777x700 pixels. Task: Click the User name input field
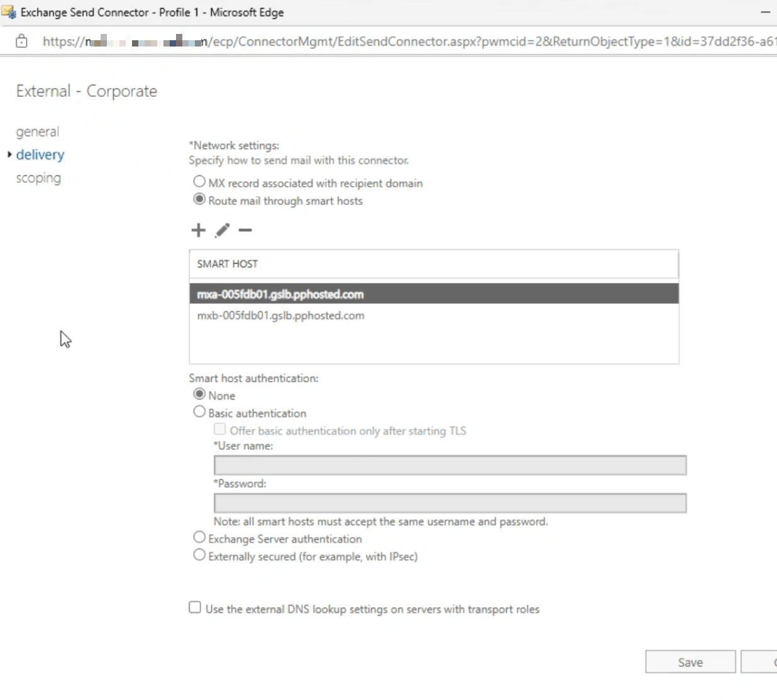click(450, 465)
